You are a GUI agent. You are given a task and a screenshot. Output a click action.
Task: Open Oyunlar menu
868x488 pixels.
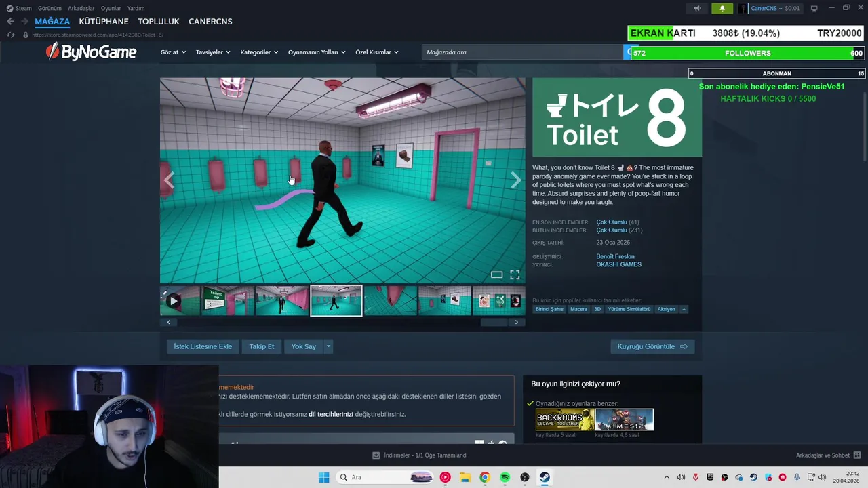tap(111, 8)
